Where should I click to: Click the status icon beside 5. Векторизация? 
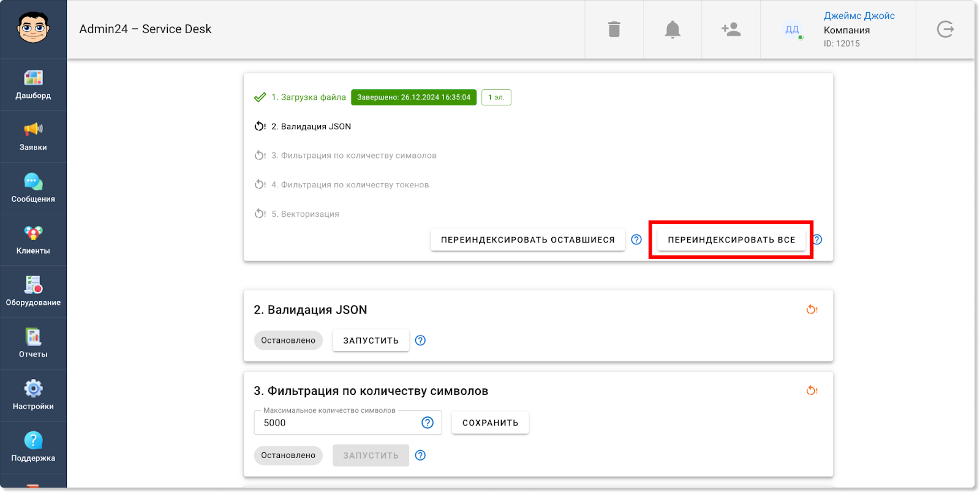pyautogui.click(x=260, y=214)
